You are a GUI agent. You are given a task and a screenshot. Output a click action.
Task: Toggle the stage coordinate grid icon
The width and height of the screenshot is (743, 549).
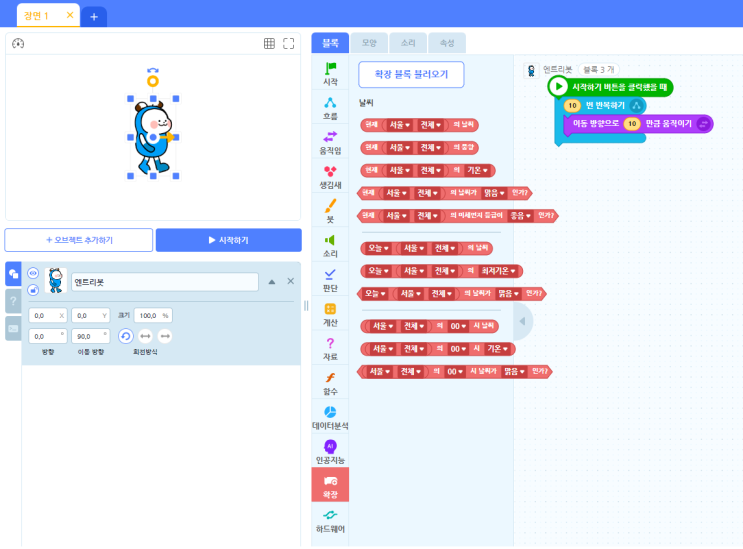tap(269, 44)
